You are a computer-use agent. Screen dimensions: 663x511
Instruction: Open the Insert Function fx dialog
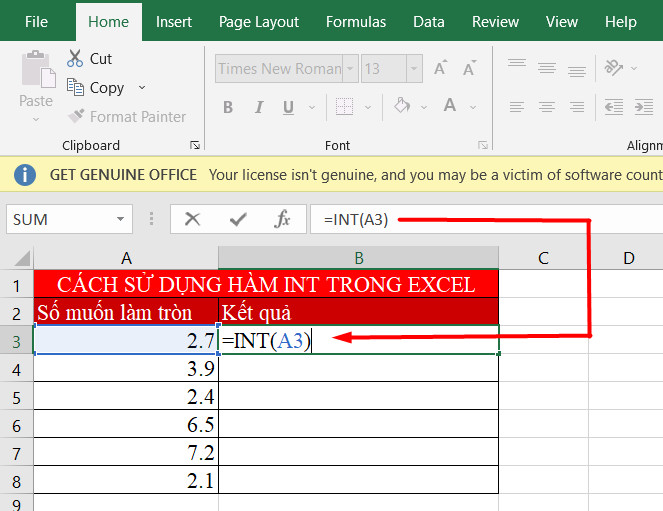pos(282,219)
